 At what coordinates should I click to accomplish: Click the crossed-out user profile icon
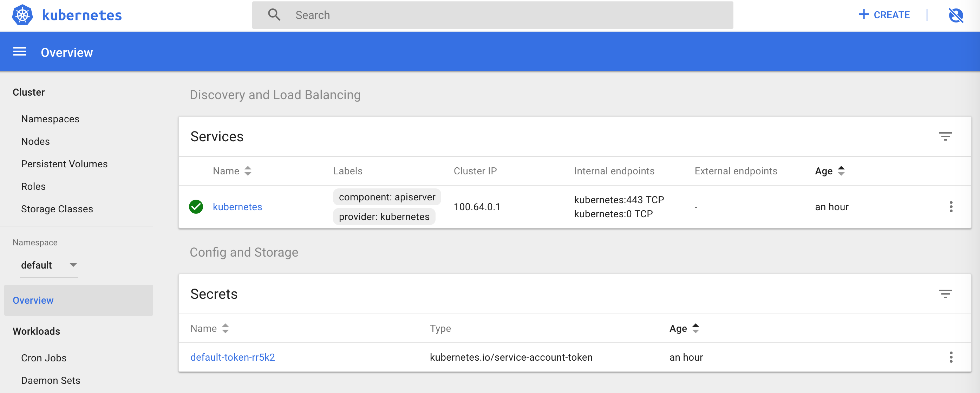956,15
